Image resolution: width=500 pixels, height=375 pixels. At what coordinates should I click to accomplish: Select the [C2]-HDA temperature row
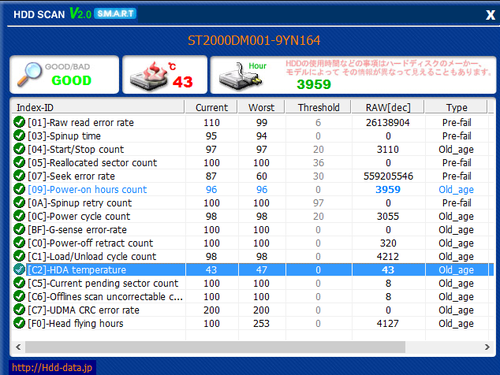point(252,270)
